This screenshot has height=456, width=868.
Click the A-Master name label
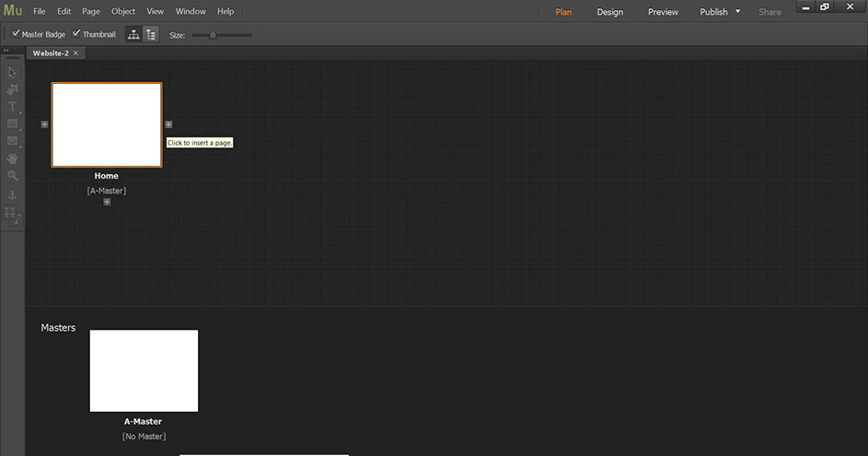click(143, 422)
